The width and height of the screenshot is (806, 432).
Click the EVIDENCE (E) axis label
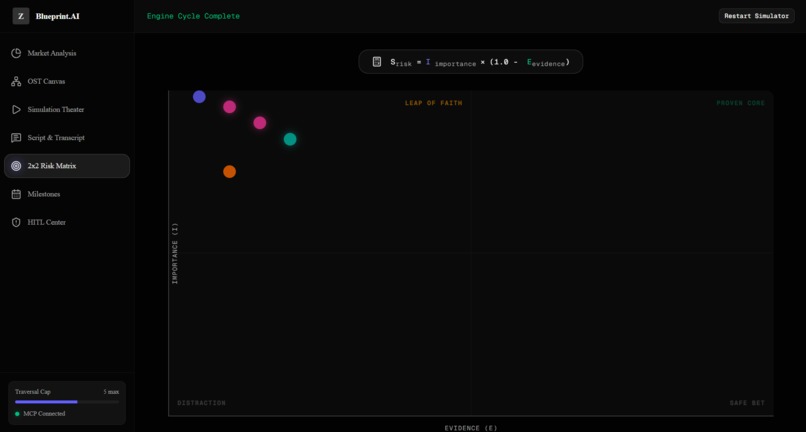[x=471, y=428]
